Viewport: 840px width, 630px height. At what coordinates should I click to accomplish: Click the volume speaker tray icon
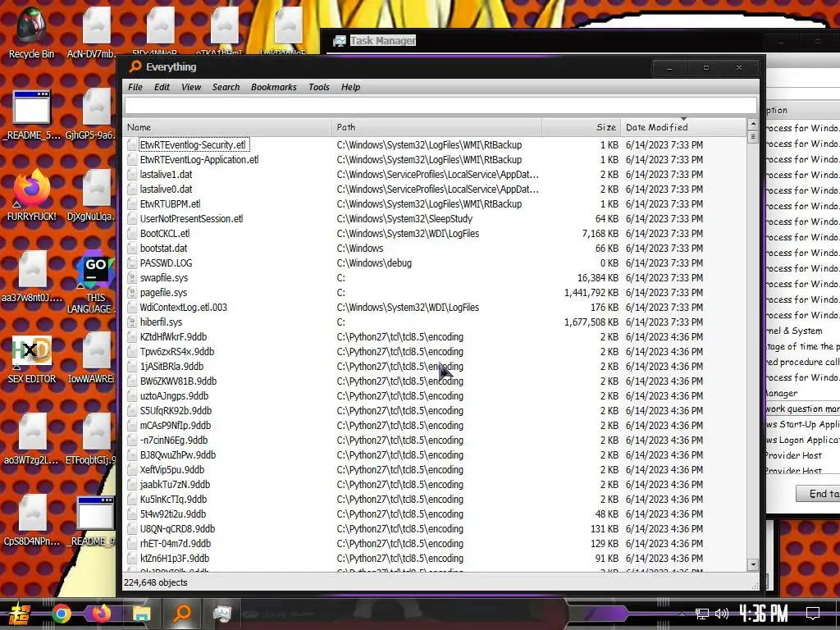tap(722, 614)
